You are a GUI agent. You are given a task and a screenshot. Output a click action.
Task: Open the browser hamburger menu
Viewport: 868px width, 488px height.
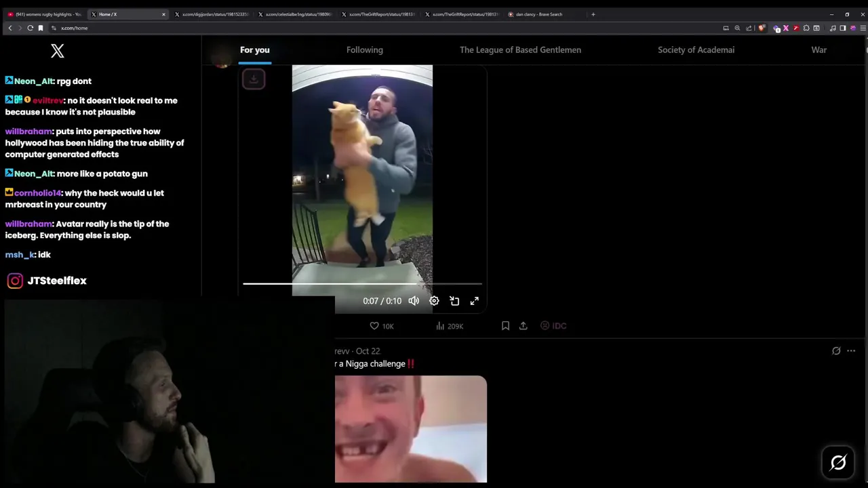tap(863, 28)
